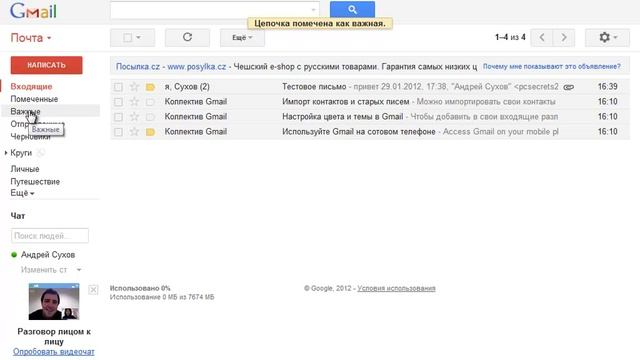Tick the checkbox for 'Импорт контактов' row
The width and height of the screenshot is (640, 360).
point(118,102)
